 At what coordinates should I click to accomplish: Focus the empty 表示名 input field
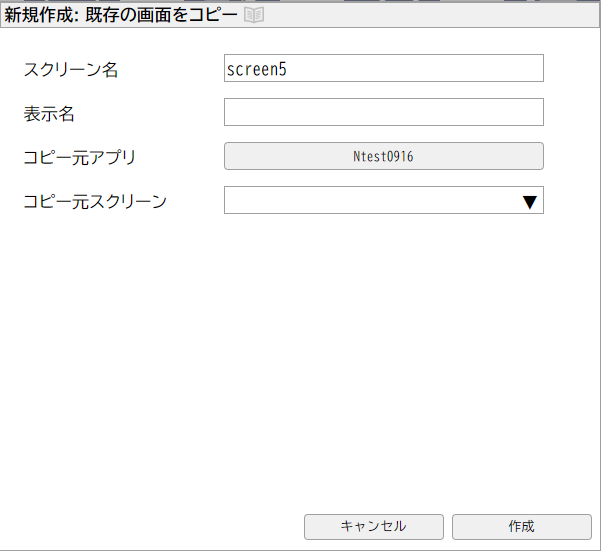pos(383,113)
